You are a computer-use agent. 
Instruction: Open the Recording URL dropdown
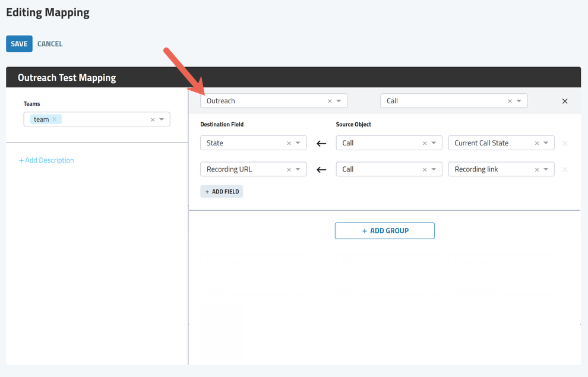298,169
